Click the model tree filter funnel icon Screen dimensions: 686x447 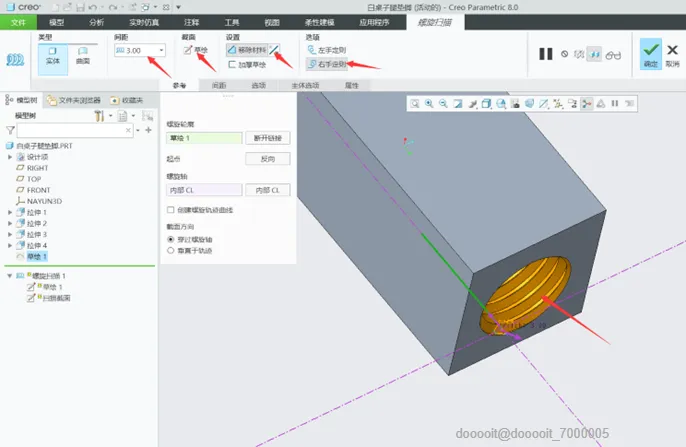point(10,130)
